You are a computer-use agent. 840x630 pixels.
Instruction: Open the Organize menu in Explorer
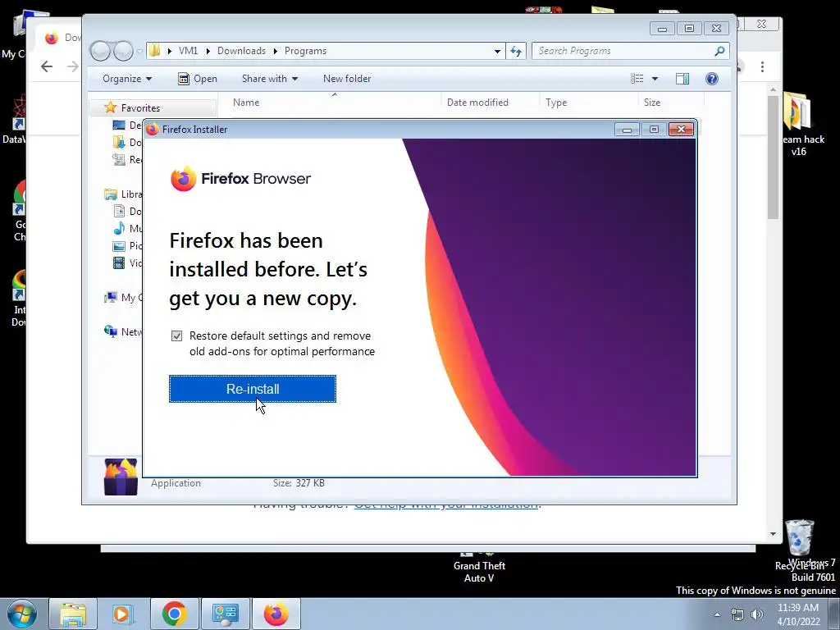[x=127, y=79]
